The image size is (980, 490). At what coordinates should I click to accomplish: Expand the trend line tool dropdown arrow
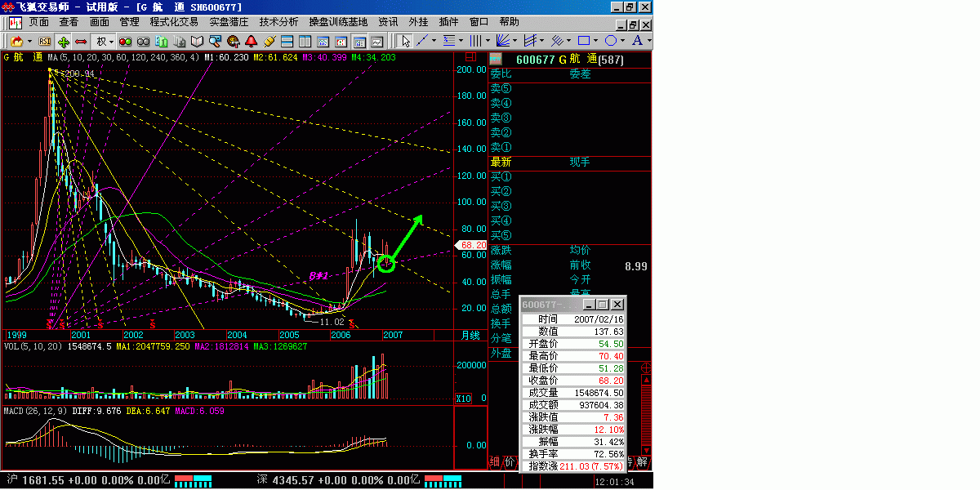coord(434,41)
